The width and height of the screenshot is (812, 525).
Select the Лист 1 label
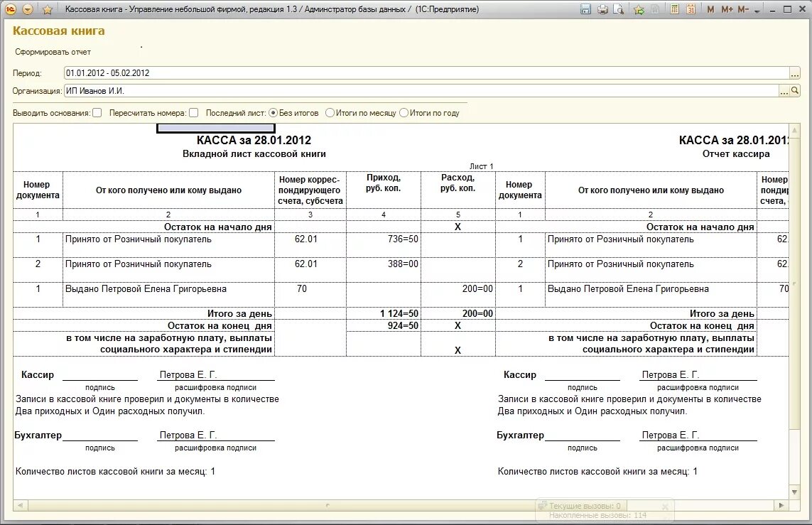coord(481,166)
